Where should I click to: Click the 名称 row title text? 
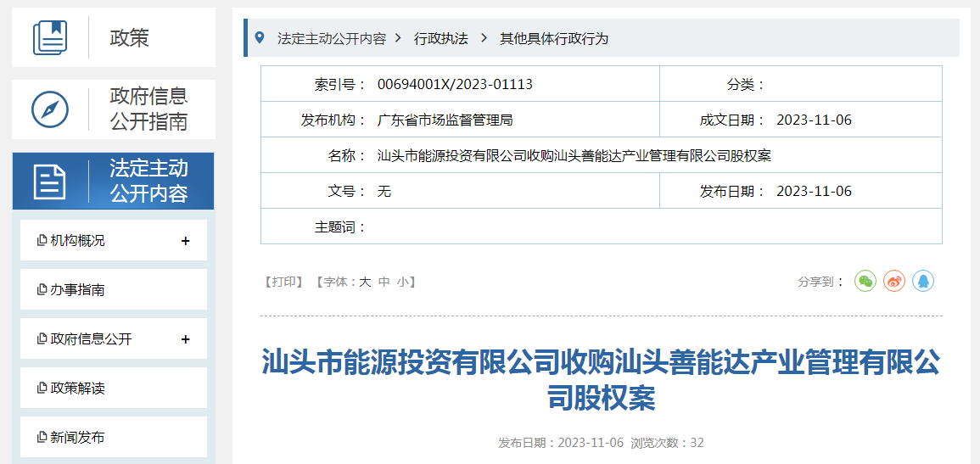[574, 155]
